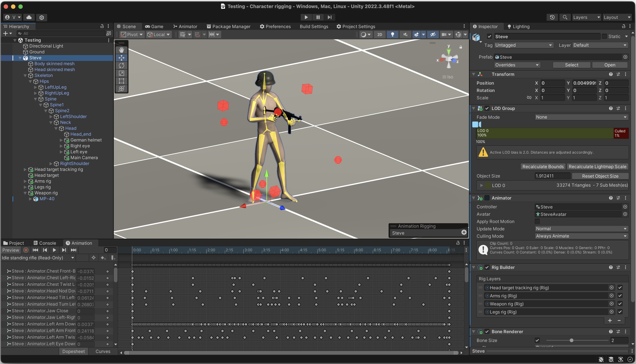This screenshot has width=636, height=364.
Task: Lock the Inspector panel
Action: pos(624,26)
